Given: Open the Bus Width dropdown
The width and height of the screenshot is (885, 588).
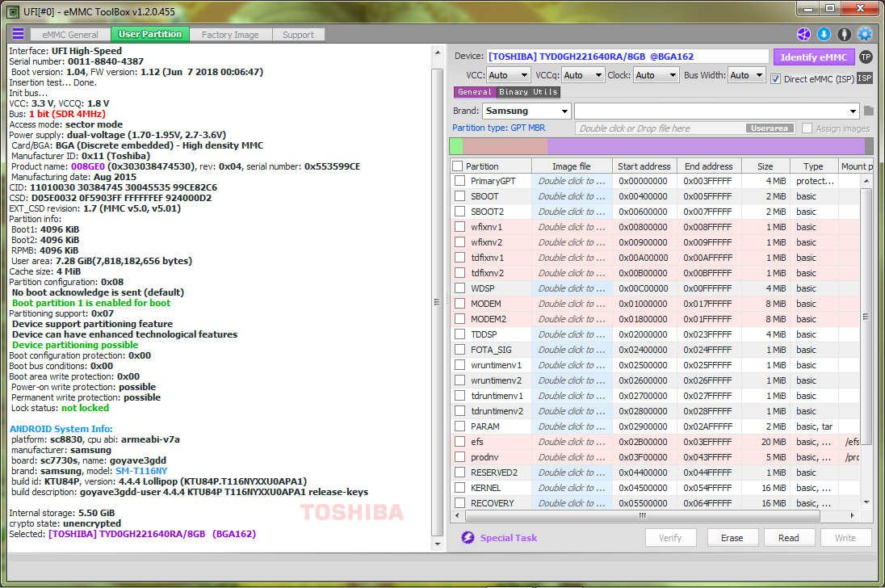Looking at the screenshot, I should click(x=747, y=75).
